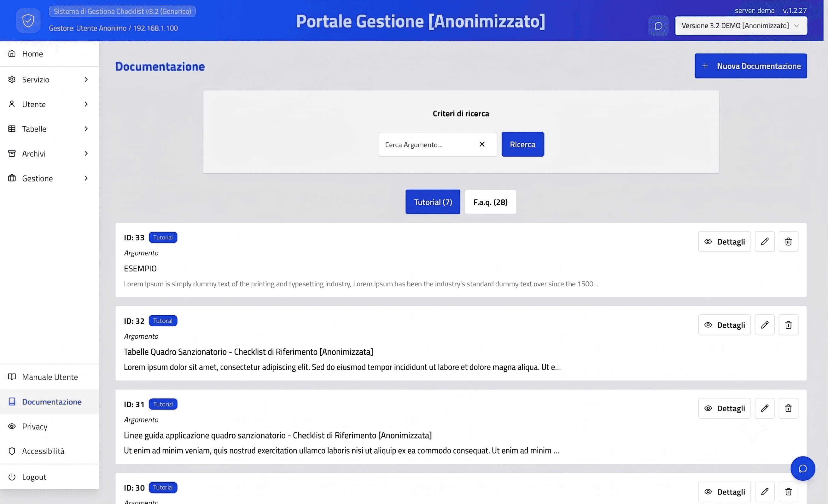
Task: Expand the Tabelle menu chevron
Action: (86, 129)
